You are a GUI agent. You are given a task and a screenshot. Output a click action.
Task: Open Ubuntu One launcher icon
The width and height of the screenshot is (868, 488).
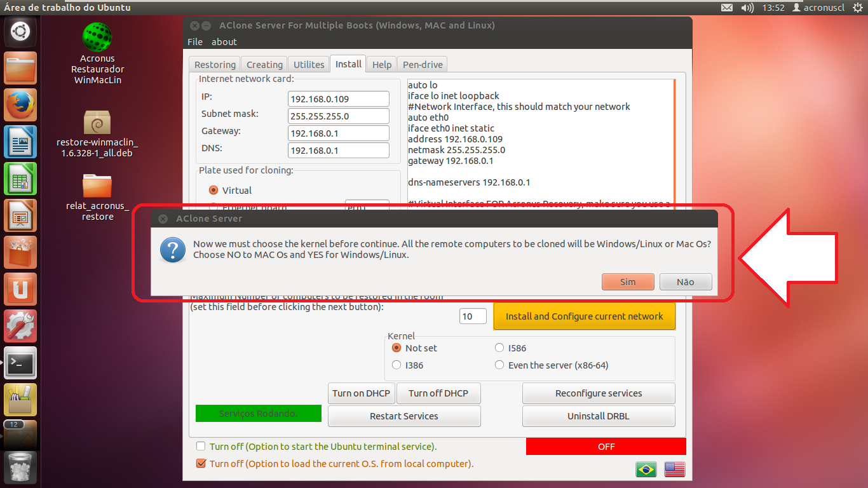pos(20,289)
